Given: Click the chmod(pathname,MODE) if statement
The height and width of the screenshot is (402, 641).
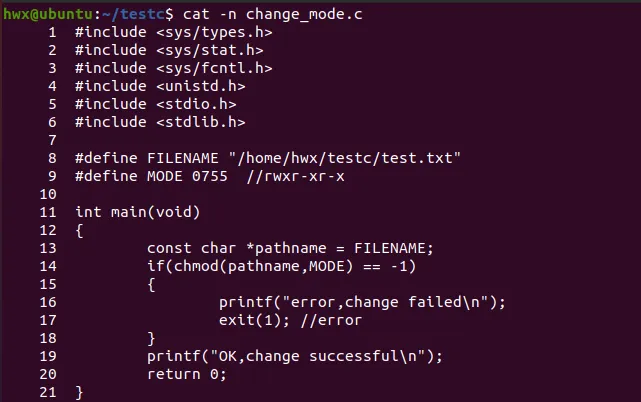Looking at the screenshot, I should pos(281,266).
